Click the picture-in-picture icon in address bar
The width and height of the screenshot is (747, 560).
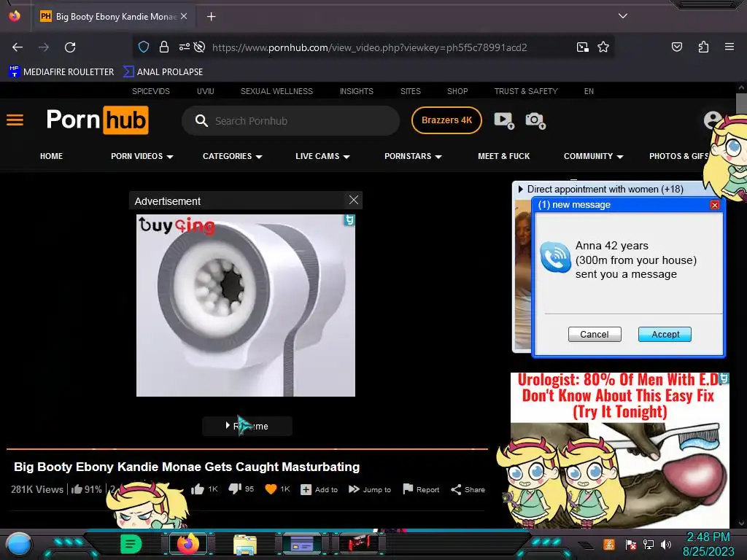(x=582, y=47)
